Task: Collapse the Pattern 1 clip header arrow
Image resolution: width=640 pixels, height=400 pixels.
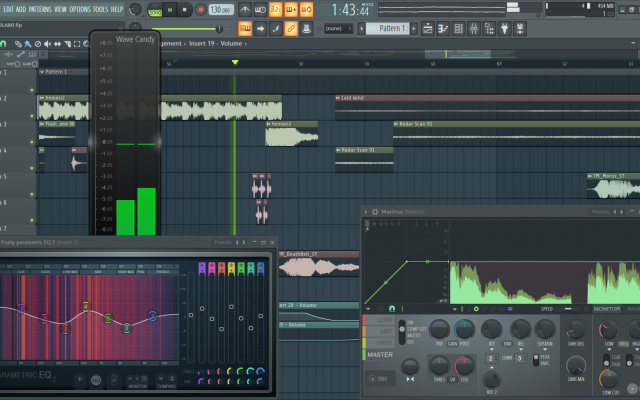Action: click(42, 72)
